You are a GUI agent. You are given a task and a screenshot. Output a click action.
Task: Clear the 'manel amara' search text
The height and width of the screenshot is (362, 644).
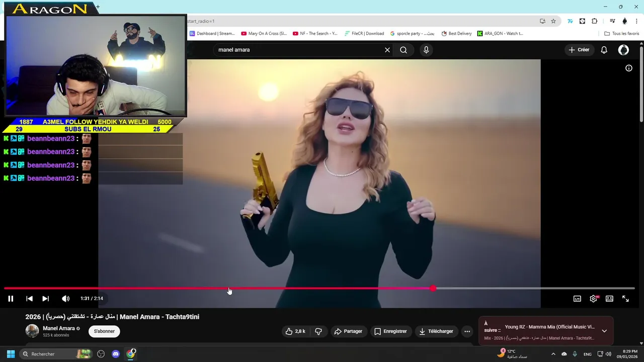pyautogui.click(x=387, y=50)
